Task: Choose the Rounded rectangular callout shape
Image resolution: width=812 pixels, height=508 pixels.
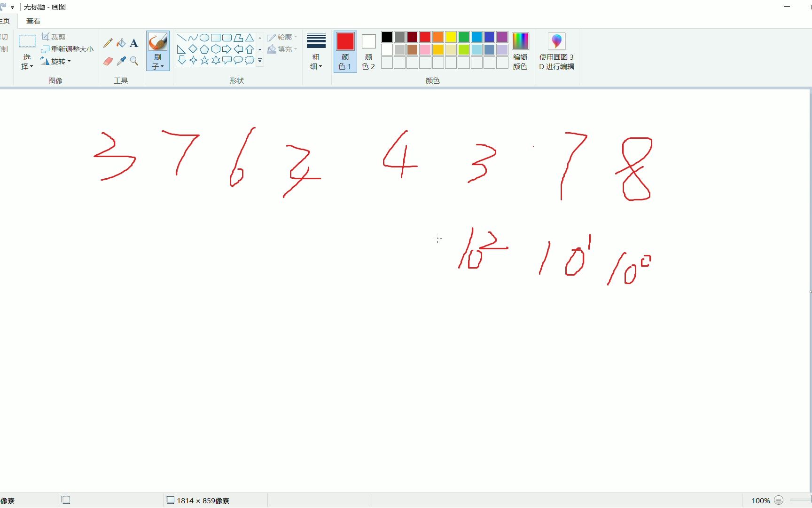Action: pyautogui.click(x=227, y=60)
